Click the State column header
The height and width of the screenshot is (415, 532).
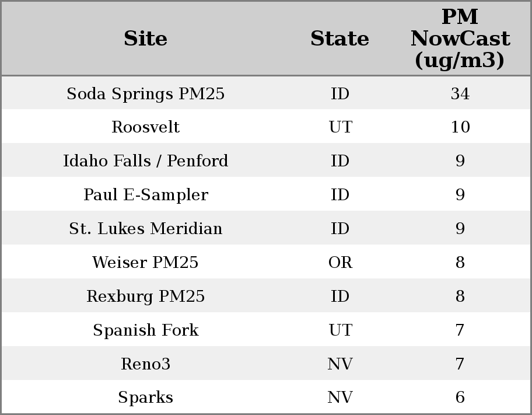tap(339, 39)
